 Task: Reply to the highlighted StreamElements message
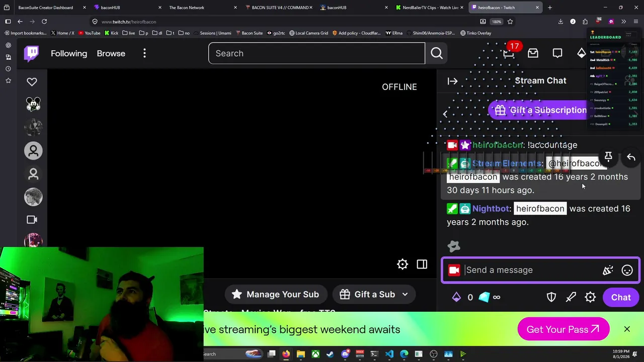[x=631, y=157]
